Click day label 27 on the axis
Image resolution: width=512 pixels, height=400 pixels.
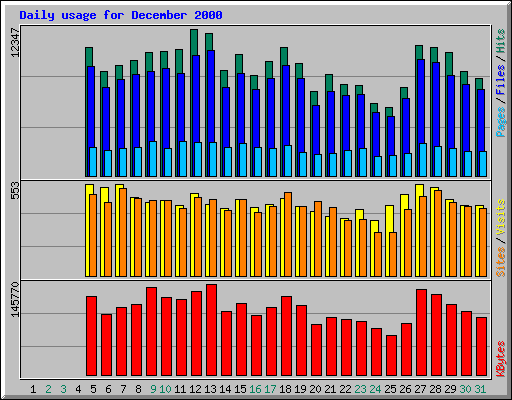coord(420,389)
